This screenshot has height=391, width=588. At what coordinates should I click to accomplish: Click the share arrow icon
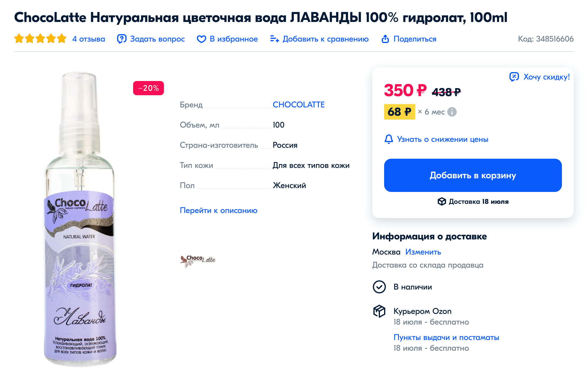point(385,39)
